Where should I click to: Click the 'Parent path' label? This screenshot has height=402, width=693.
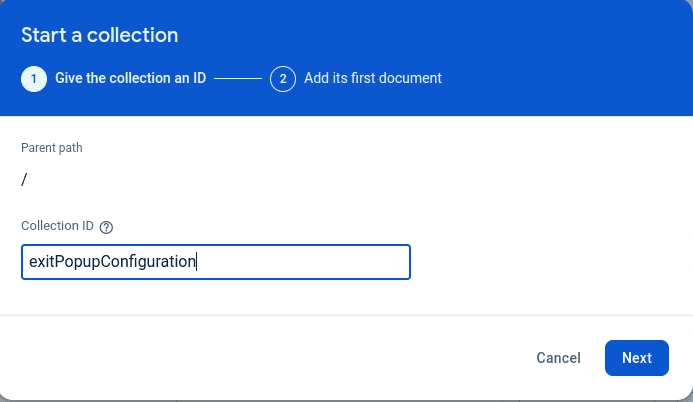click(x=52, y=148)
